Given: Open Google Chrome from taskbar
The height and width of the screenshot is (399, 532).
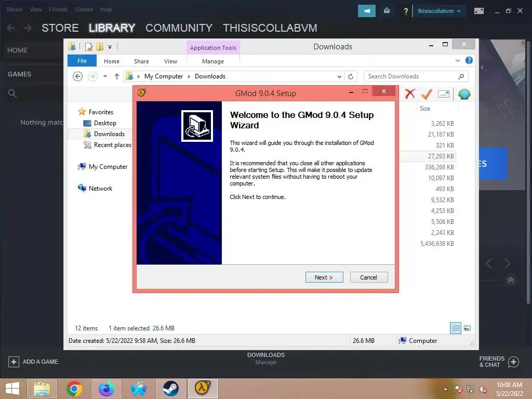Looking at the screenshot, I should pos(74,389).
